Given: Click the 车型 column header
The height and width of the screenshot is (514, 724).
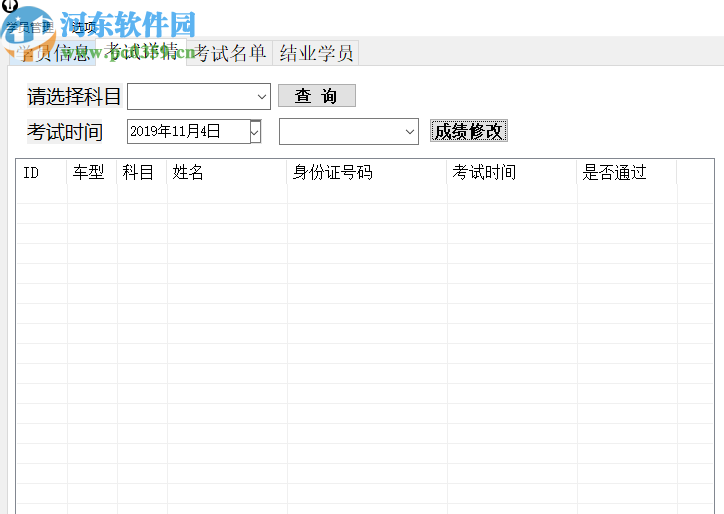Looking at the screenshot, I should (92, 172).
